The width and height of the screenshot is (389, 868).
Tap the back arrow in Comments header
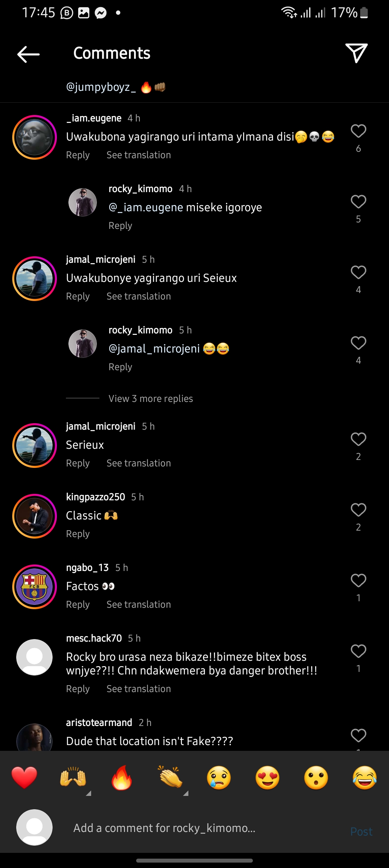click(x=28, y=54)
